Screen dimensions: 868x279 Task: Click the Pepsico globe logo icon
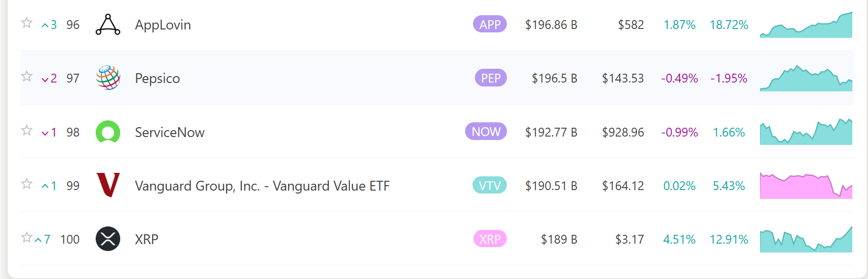tap(108, 78)
